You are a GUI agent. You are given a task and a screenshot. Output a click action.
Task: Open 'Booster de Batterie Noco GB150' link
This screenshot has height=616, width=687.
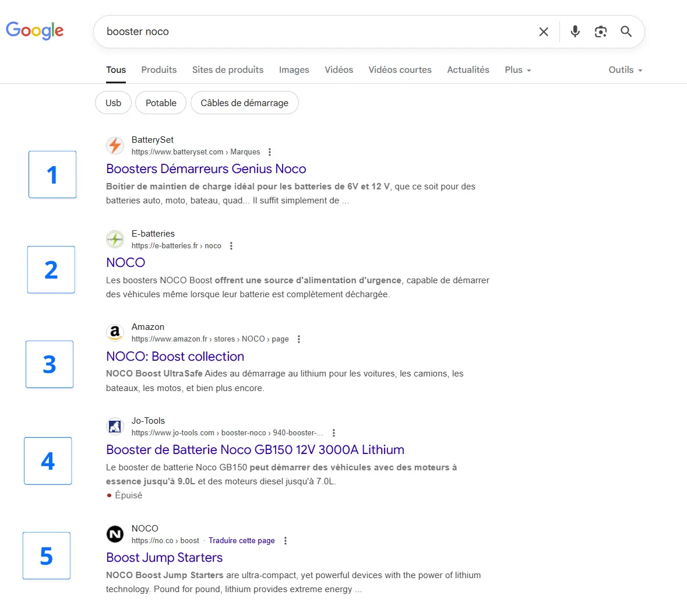pyautogui.click(x=255, y=450)
